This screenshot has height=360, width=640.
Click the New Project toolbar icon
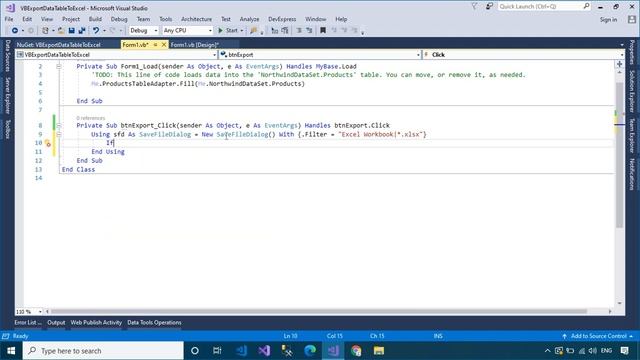45,31
